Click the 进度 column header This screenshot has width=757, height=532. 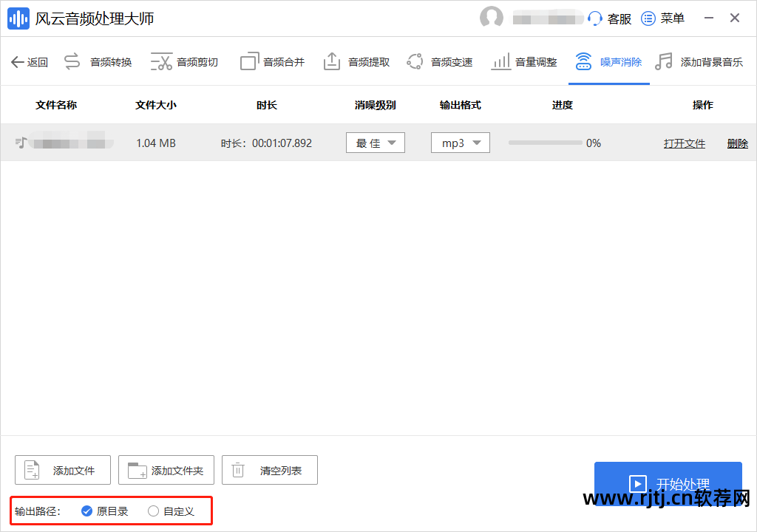coord(562,105)
